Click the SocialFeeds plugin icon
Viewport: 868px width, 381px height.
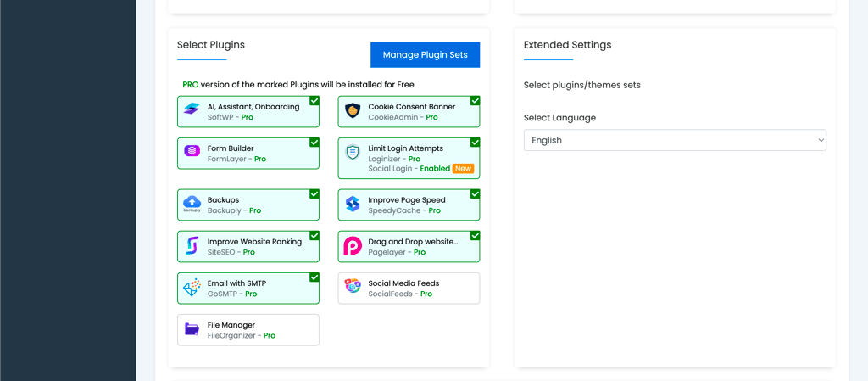tap(353, 286)
